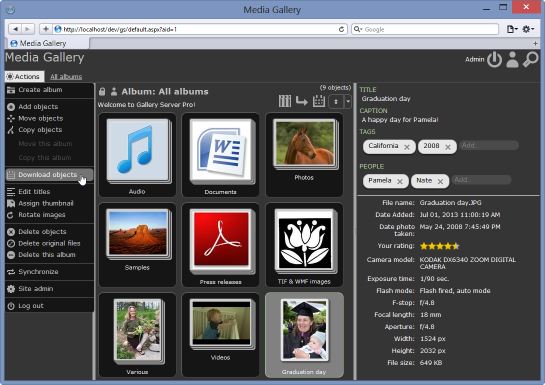This screenshot has height=385, width=545.
Task: Choose Assign thumbnail action
Action: tap(49, 203)
